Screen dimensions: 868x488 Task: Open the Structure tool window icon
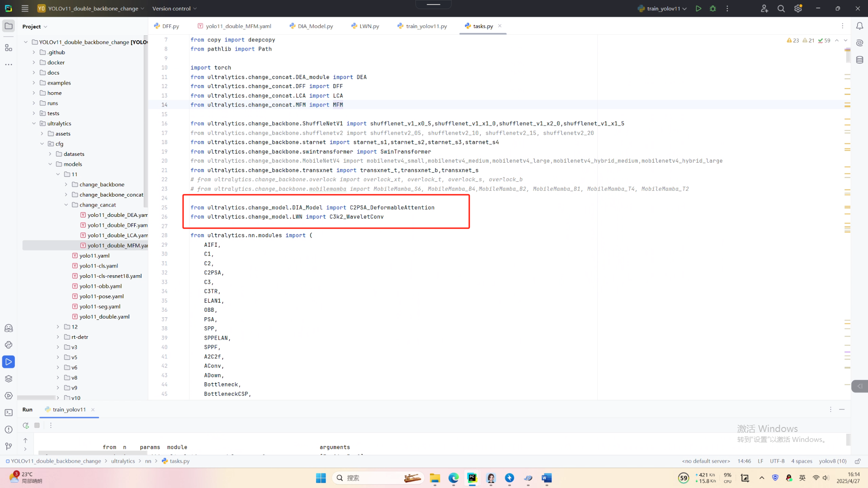point(9,47)
